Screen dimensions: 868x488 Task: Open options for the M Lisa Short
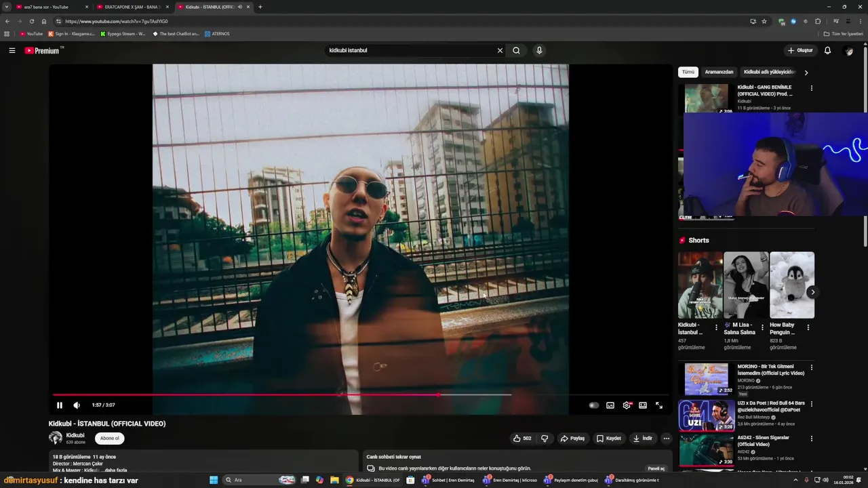tap(762, 327)
